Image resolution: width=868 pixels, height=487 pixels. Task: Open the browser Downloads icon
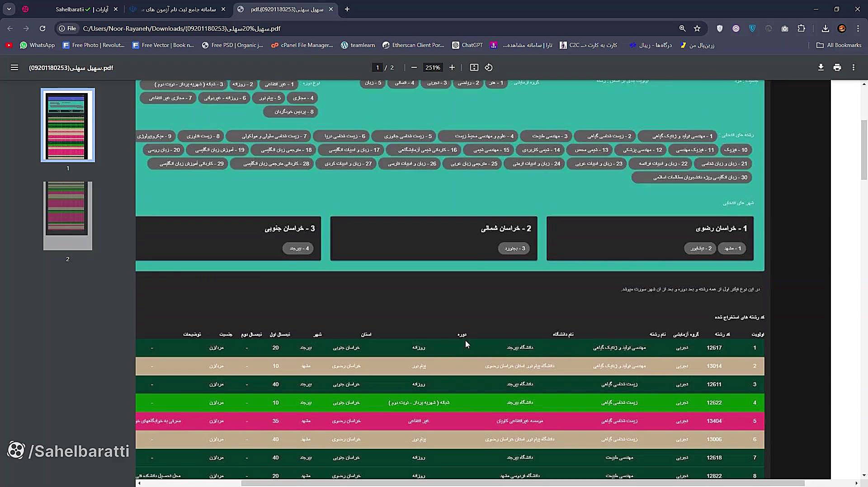tap(826, 28)
